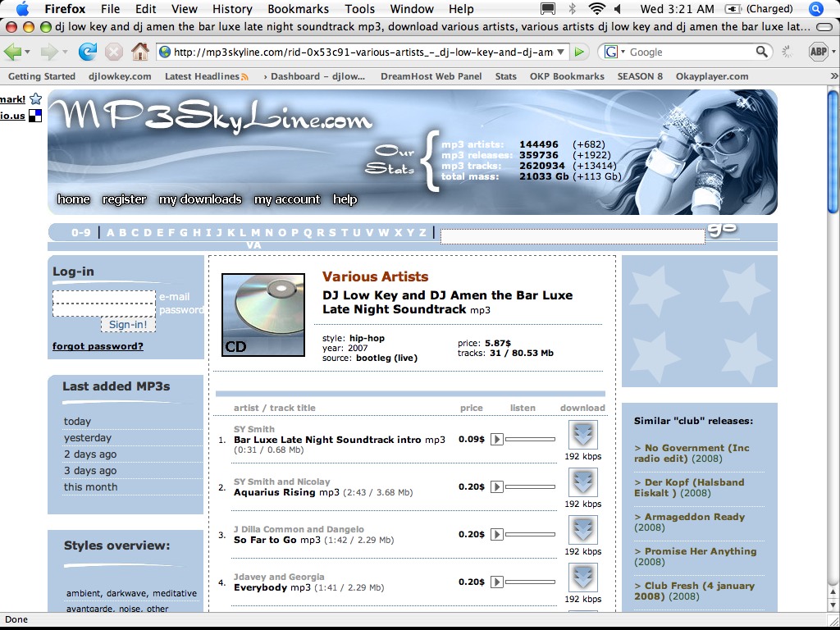Click the forgot password? link

[98, 346]
